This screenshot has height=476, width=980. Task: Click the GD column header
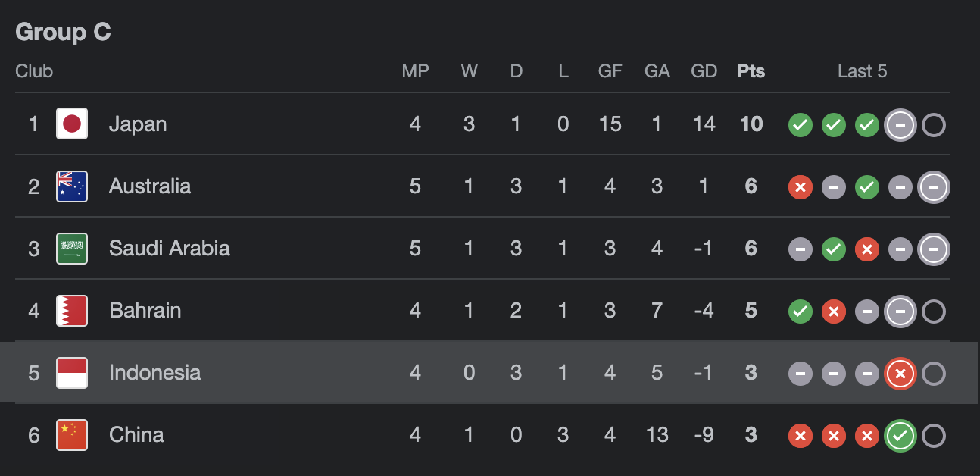click(x=704, y=71)
